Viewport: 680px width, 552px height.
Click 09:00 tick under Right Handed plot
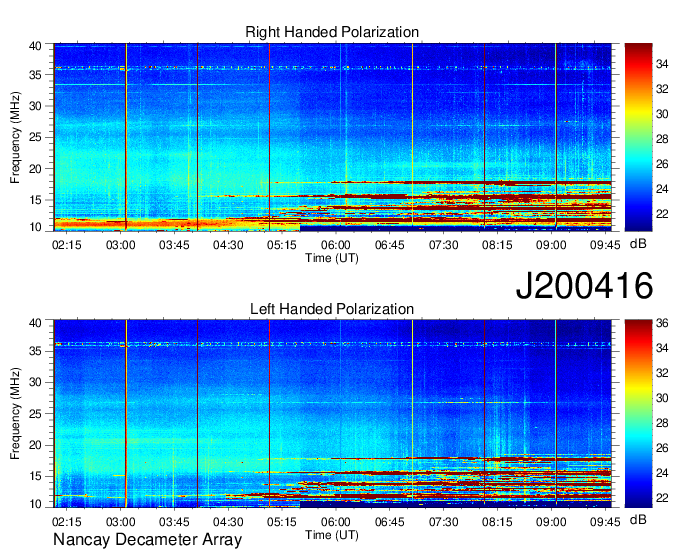551,245
